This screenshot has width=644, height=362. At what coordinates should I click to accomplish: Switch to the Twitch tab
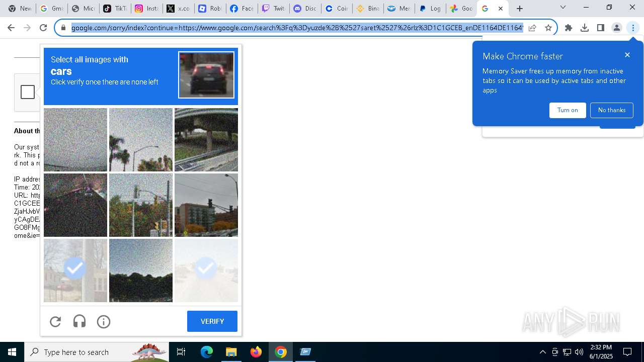click(x=273, y=9)
